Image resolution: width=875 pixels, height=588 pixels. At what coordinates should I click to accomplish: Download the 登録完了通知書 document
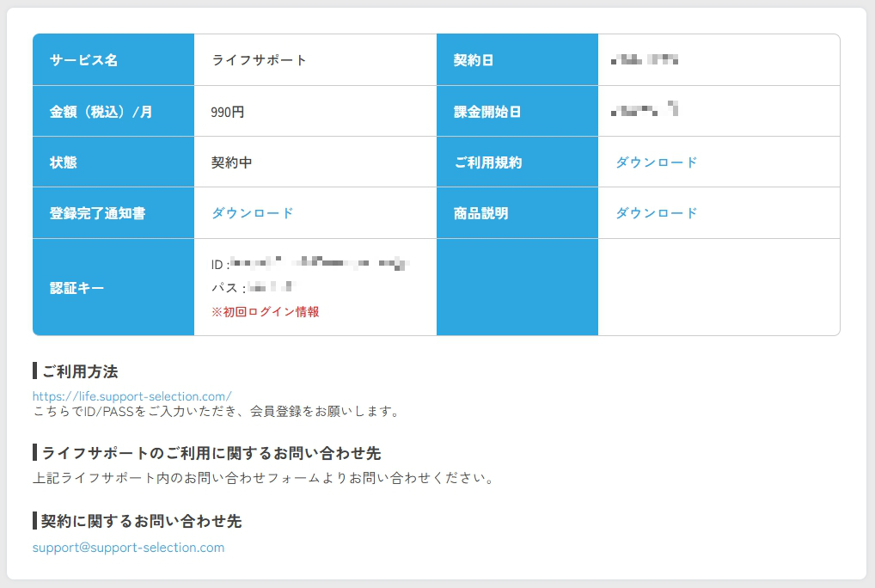tap(253, 213)
